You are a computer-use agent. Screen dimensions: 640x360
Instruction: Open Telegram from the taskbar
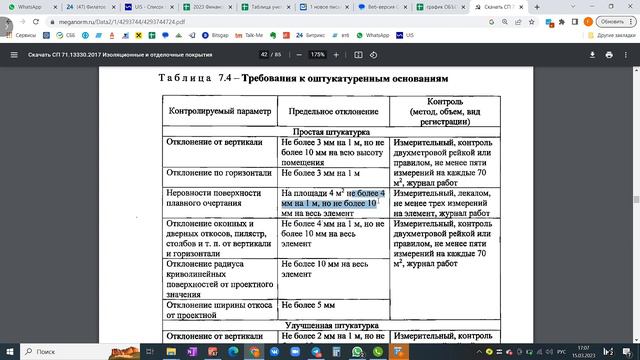(x=316, y=351)
